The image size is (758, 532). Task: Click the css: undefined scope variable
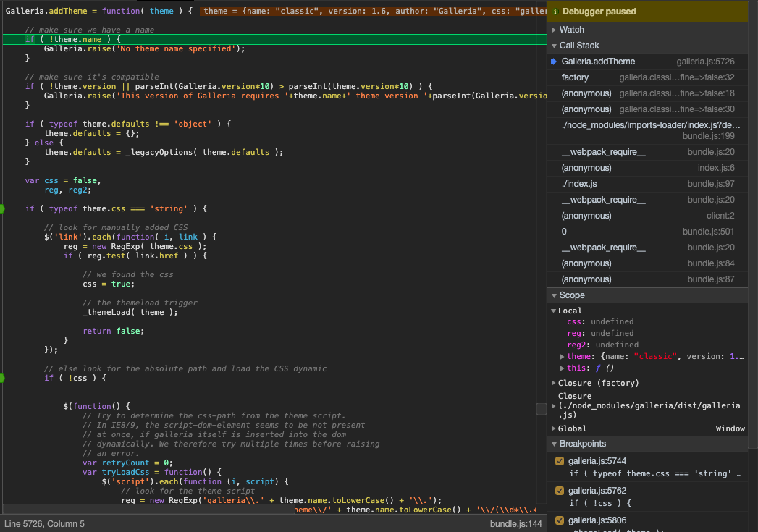coord(600,322)
